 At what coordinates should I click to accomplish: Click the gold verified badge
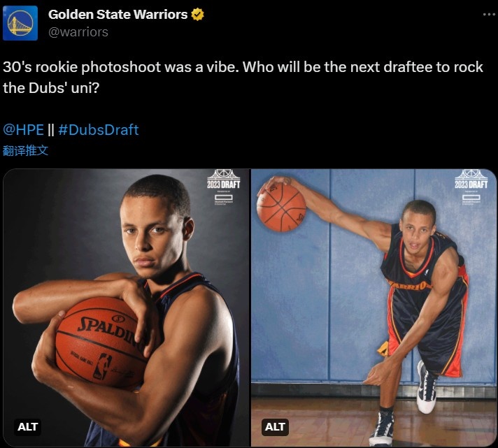click(197, 15)
